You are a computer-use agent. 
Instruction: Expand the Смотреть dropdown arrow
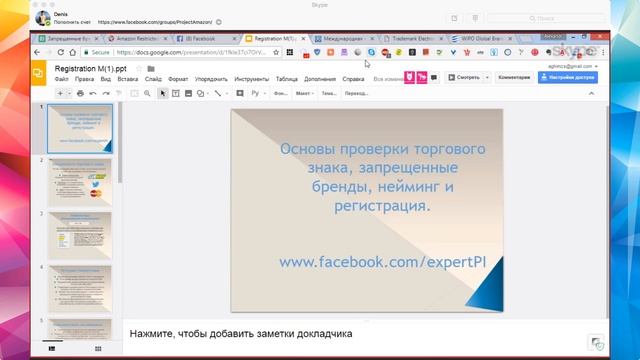pyautogui.click(x=487, y=77)
